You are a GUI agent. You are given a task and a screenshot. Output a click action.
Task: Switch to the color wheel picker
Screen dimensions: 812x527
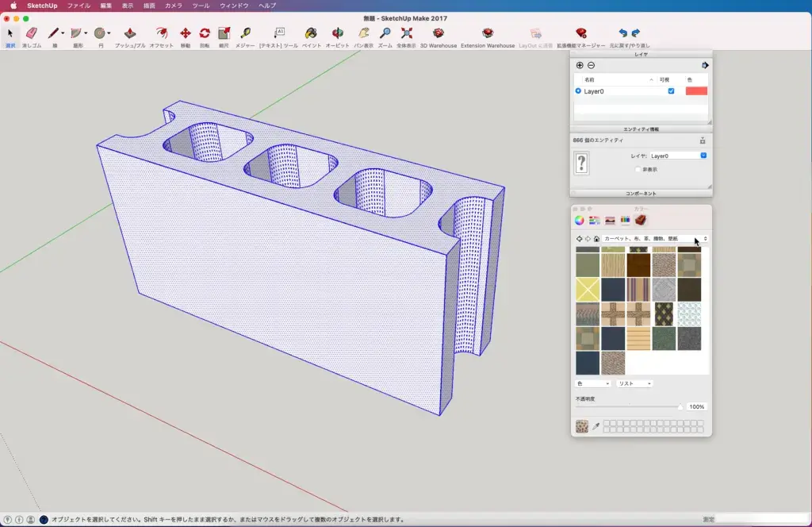point(580,220)
